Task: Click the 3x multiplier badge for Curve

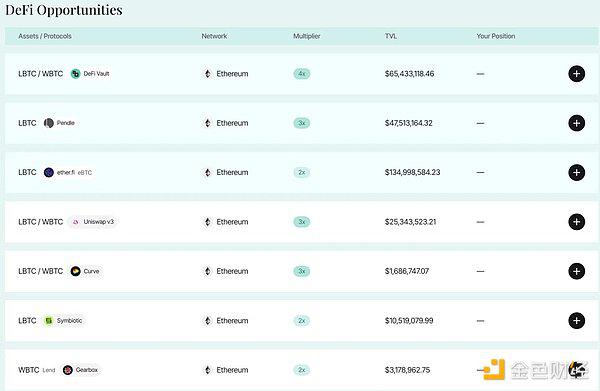Action: (x=302, y=271)
